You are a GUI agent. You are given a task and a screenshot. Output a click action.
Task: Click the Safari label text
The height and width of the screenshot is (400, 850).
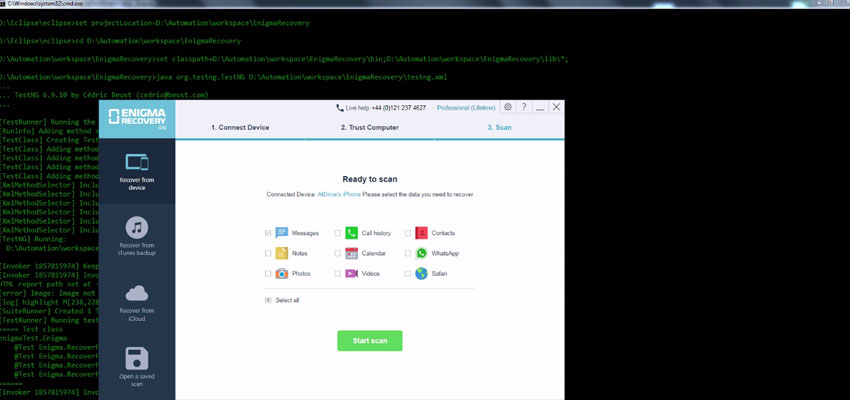pyautogui.click(x=439, y=274)
